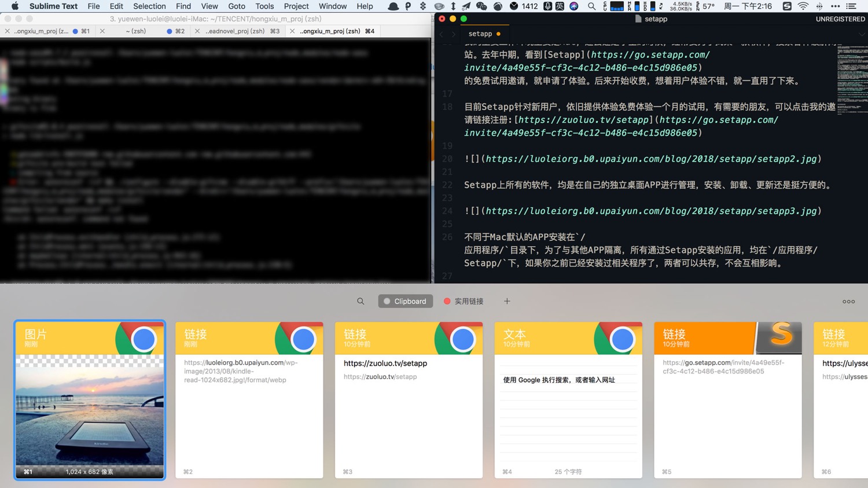Select the Kindle image clipboard item
Viewport: 868px width, 488px height.
(x=90, y=400)
